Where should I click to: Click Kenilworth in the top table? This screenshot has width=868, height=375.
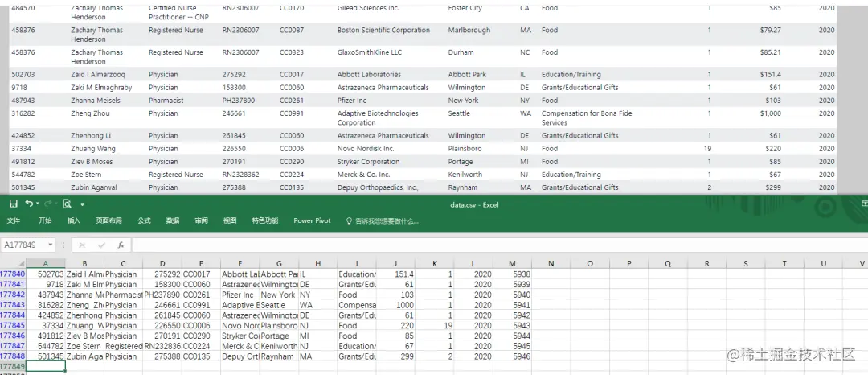(465, 175)
